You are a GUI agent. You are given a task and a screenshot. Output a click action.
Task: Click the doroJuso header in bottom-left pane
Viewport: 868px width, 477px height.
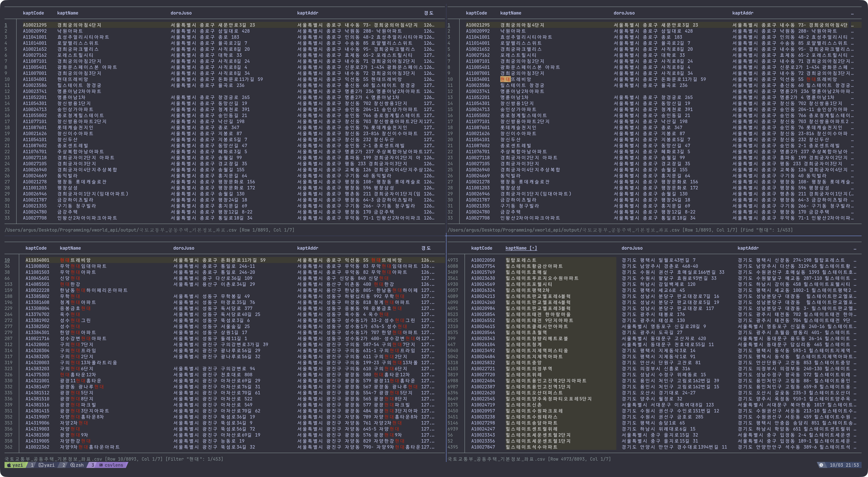pos(184,248)
